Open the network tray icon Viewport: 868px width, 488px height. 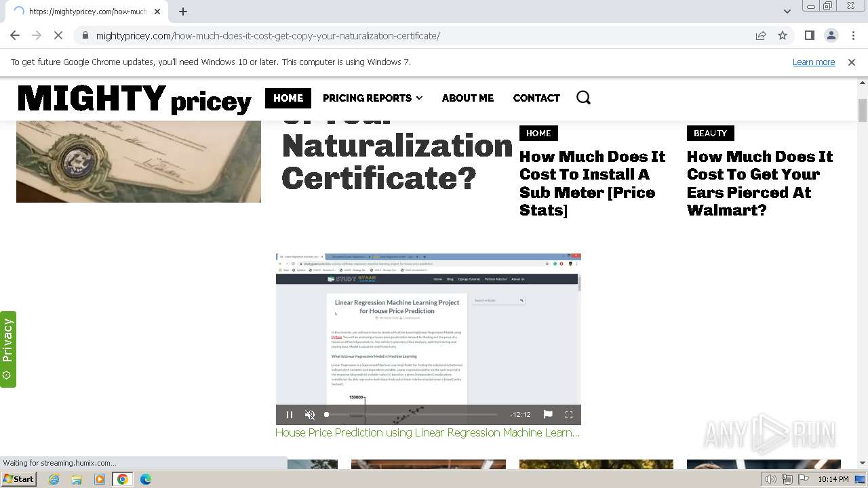(787, 479)
